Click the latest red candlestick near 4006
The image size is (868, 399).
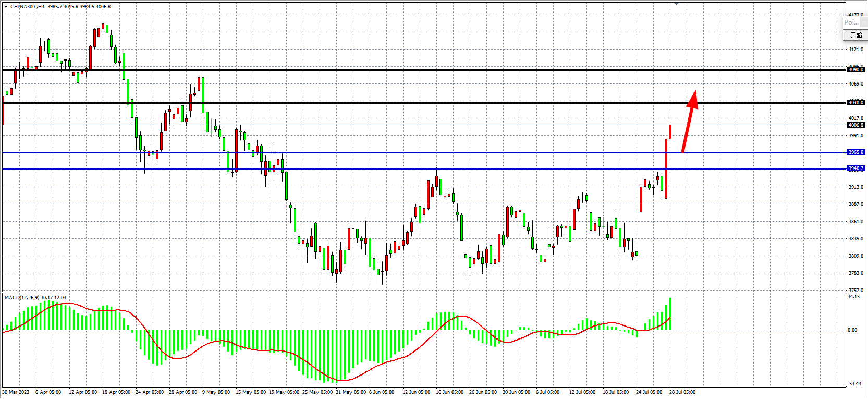(x=670, y=132)
